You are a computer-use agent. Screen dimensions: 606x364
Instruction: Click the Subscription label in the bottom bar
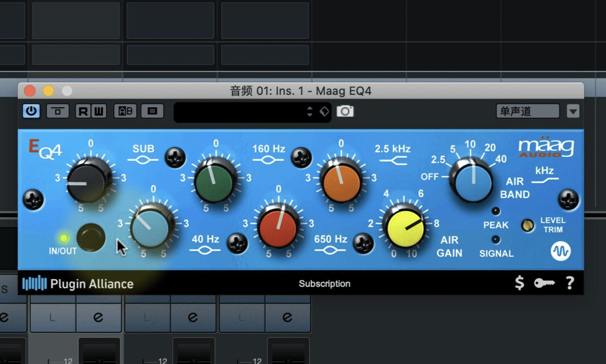(x=324, y=283)
